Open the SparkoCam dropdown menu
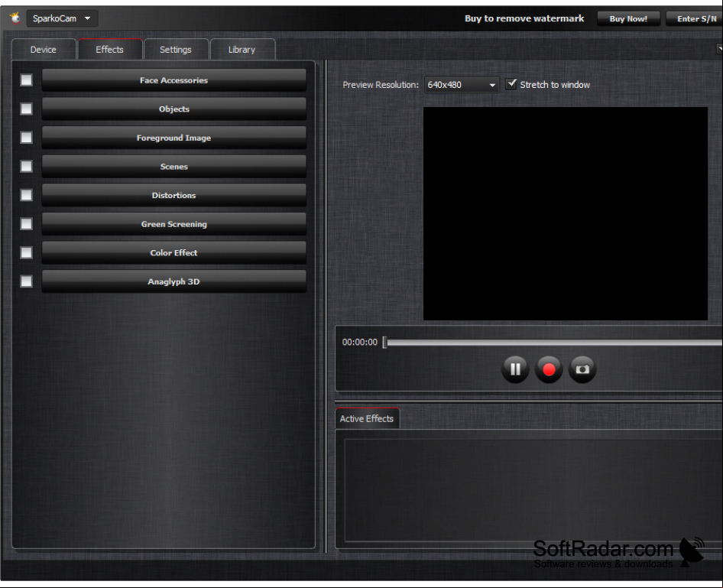This screenshot has width=723, height=588. (62, 18)
